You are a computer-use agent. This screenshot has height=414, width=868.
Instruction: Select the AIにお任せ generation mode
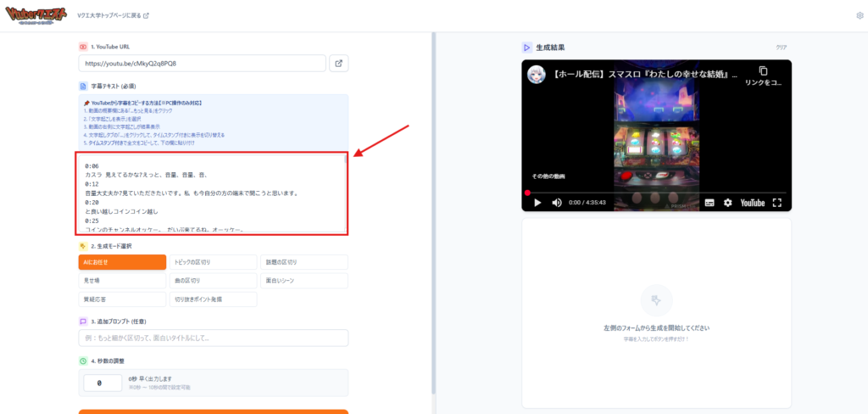[x=122, y=262]
